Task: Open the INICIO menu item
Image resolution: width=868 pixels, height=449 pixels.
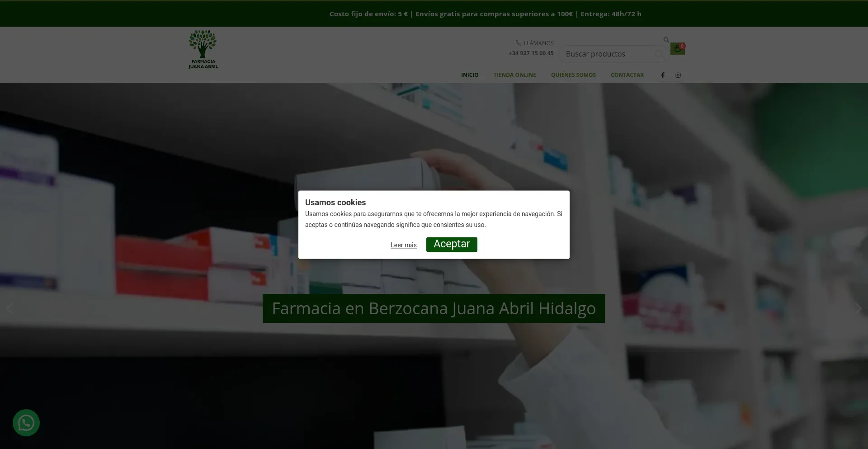Action: [470, 75]
